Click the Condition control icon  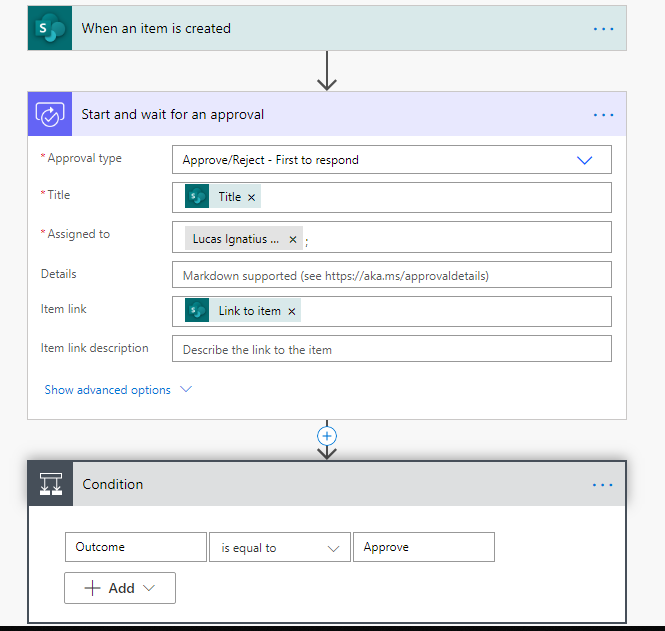(50, 484)
